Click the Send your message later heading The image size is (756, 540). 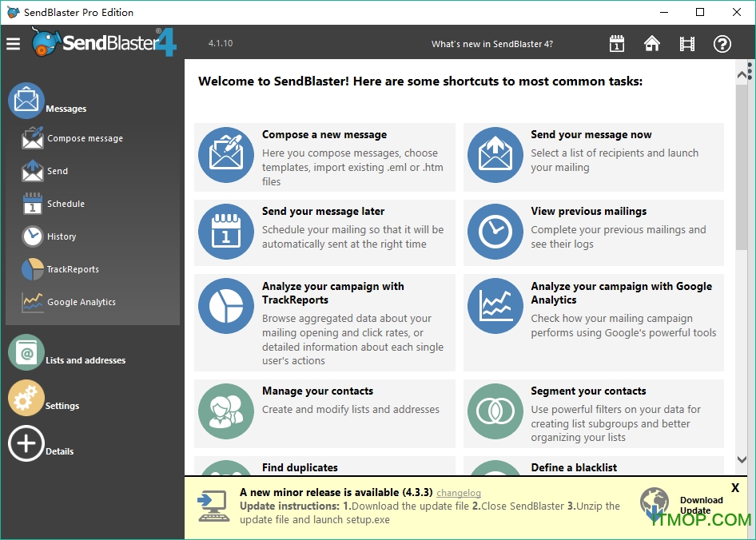point(323,211)
